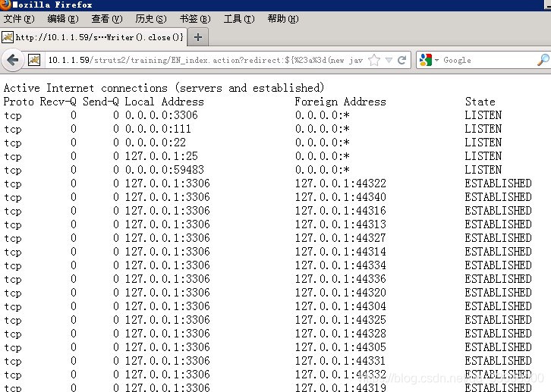Viewport: 551px width, 392px height.
Task: Click local address 0.0.0.0:3306
Action: pyautogui.click(x=162, y=115)
